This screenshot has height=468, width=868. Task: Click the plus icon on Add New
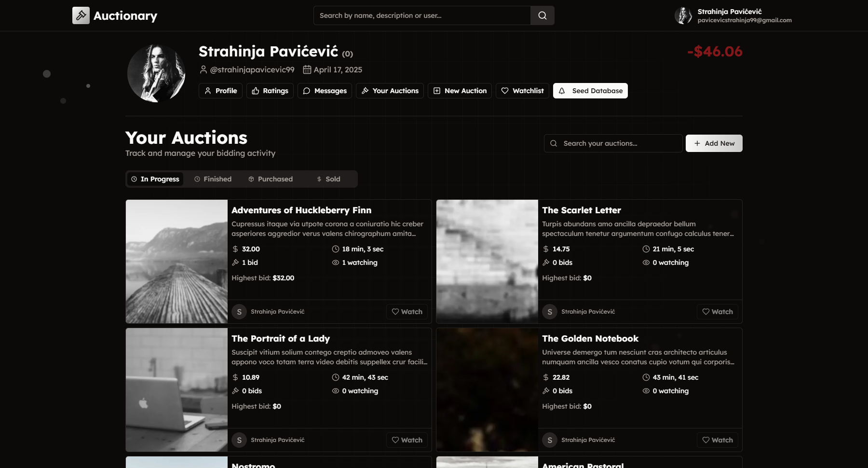coord(697,143)
